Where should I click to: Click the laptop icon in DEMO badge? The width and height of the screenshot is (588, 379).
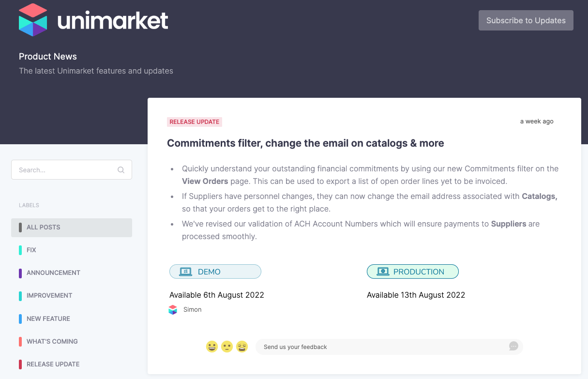186,272
